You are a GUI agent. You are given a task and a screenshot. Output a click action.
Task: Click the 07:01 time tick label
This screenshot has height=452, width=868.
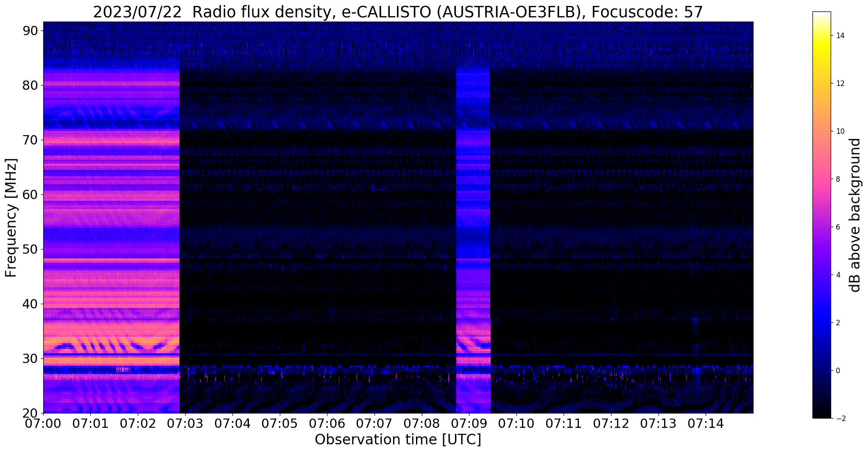(x=90, y=424)
